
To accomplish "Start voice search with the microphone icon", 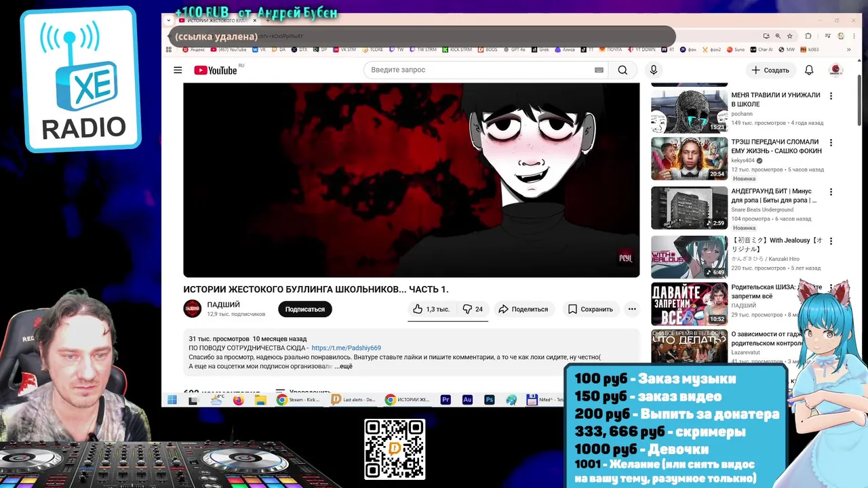I will (x=654, y=70).
